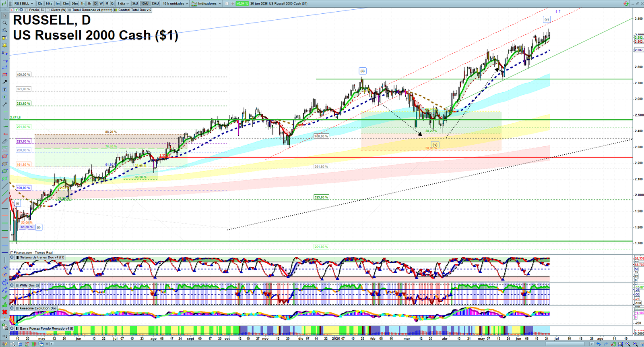The height and width of the screenshot is (347, 644).
Task: Activate the magnifier zoom tool
Action: [x=5, y=23]
